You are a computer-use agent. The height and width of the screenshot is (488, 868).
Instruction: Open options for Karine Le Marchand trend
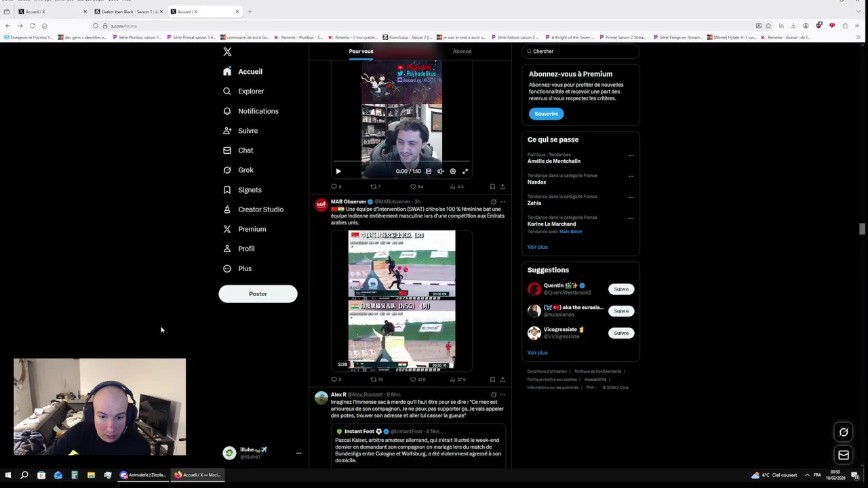click(x=631, y=218)
